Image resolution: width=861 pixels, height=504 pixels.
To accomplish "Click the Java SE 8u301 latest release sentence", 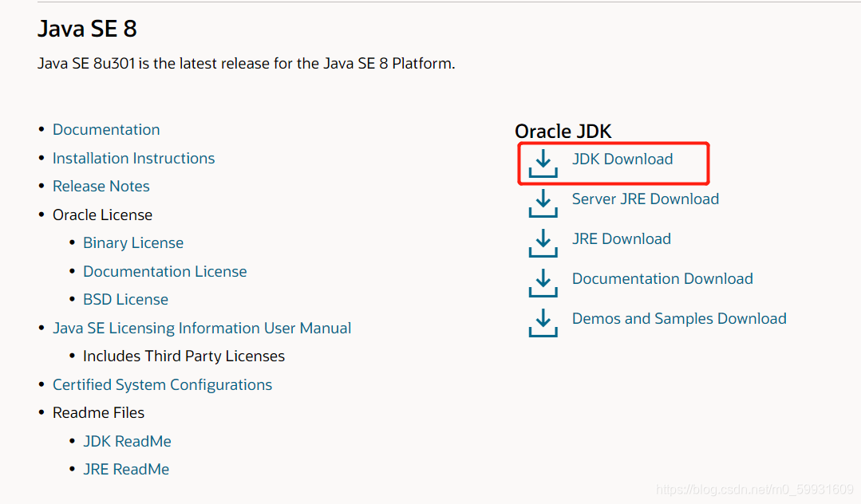I will pyautogui.click(x=246, y=64).
